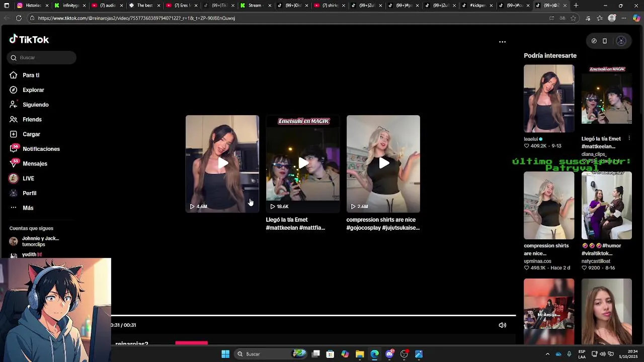Open the yudith followed account

(x=32, y=255)
